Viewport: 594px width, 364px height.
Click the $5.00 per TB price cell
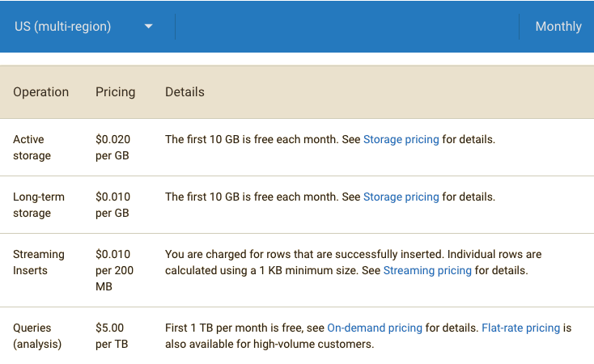pos(112,336)
